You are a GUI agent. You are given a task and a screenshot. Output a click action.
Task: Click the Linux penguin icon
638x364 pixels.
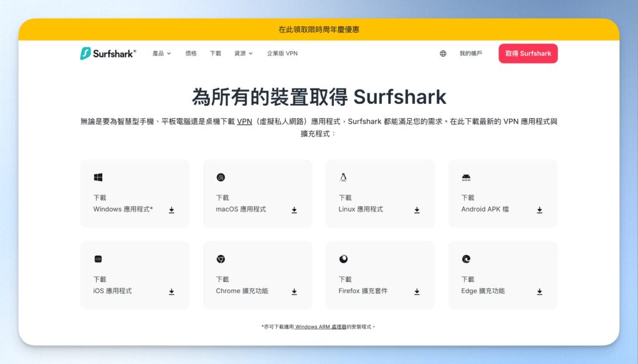coord(343,177)
